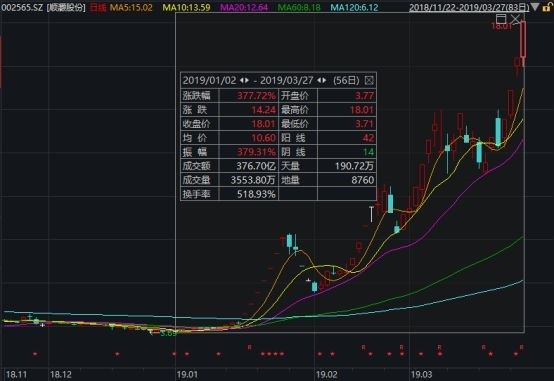Switch the 日线 chart period label

(98, 7)
